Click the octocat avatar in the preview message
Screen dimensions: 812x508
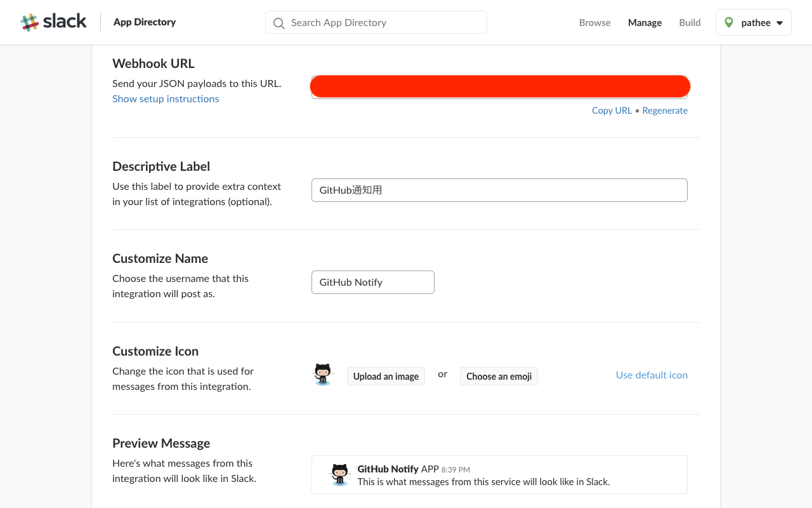tap(339, 474)
